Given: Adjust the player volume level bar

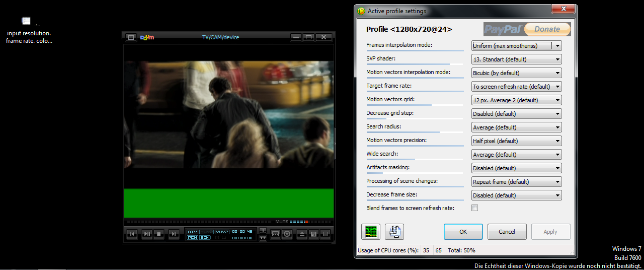Looking at the screenshot, I should pyautogui.click(x=299, y=222).
